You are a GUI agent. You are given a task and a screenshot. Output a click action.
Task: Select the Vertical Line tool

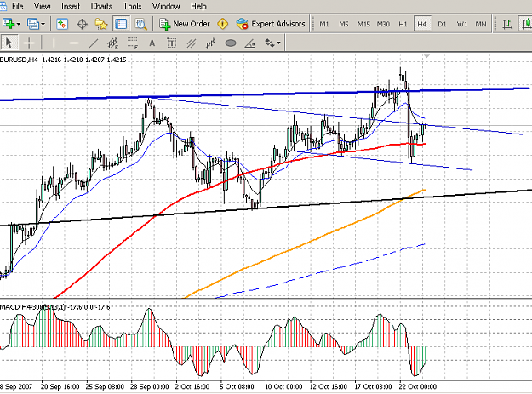(x=54, y=43)
